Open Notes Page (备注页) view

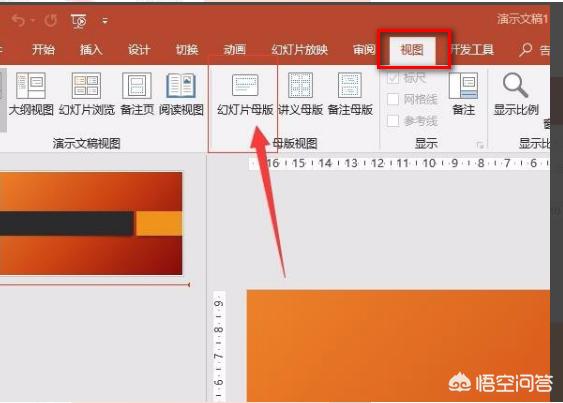pos(137,94)
